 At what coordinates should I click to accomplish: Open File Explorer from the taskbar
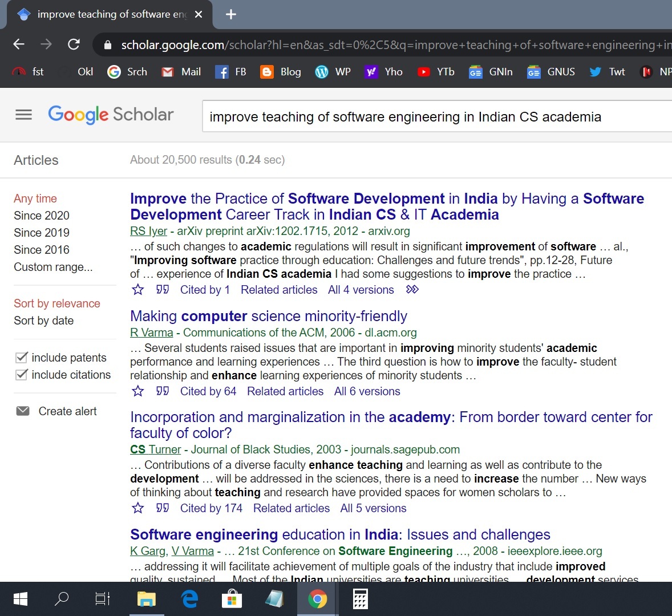pyautogui.click(x=147, y=599)
